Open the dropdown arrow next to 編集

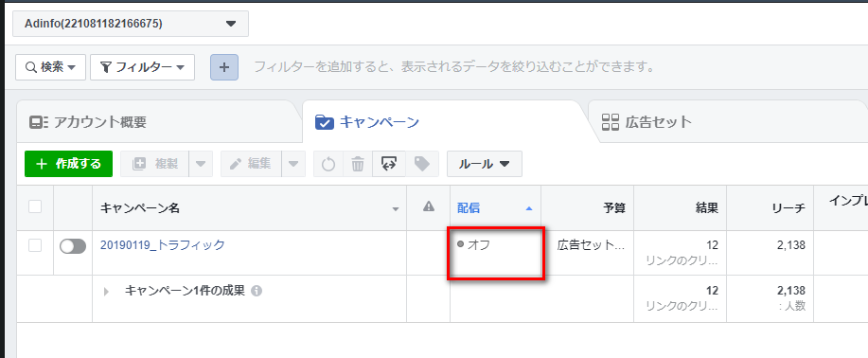click(x=293, y=164)
